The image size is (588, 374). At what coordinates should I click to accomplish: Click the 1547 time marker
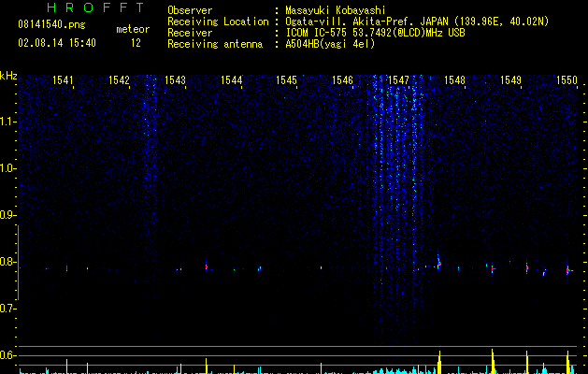click(x=398, y=79)
